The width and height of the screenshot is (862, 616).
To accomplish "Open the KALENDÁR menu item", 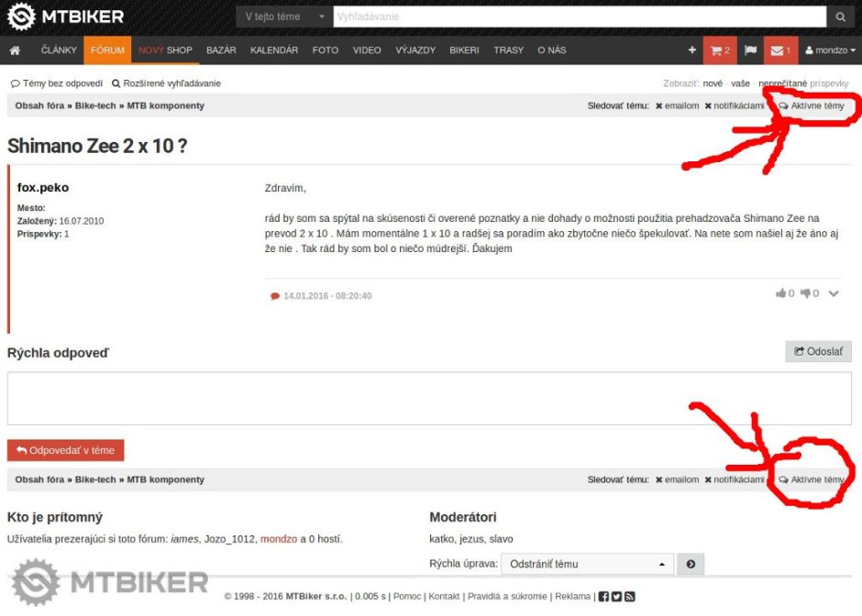I will pos(274,50).
